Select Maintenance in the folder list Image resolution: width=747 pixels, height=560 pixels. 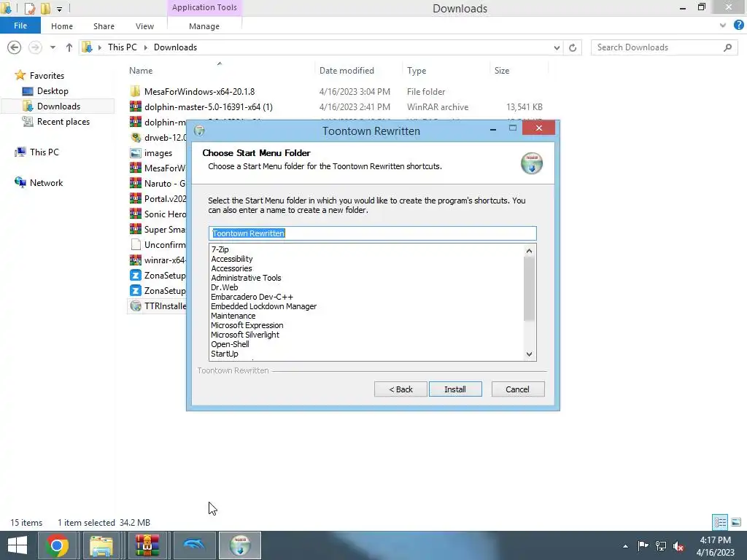(x=233, y=316)
